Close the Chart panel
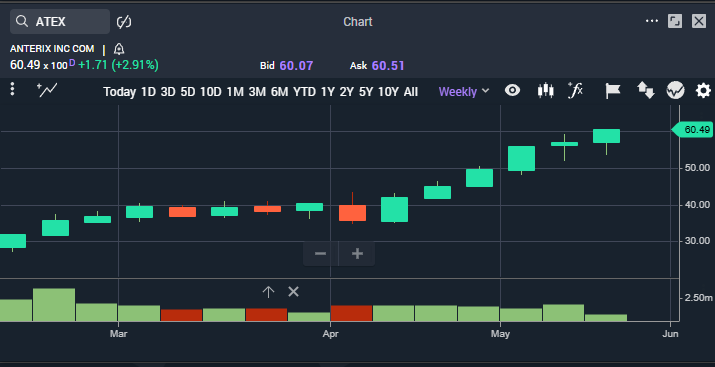This screenshot has width=715, height=367. [699, 21]
